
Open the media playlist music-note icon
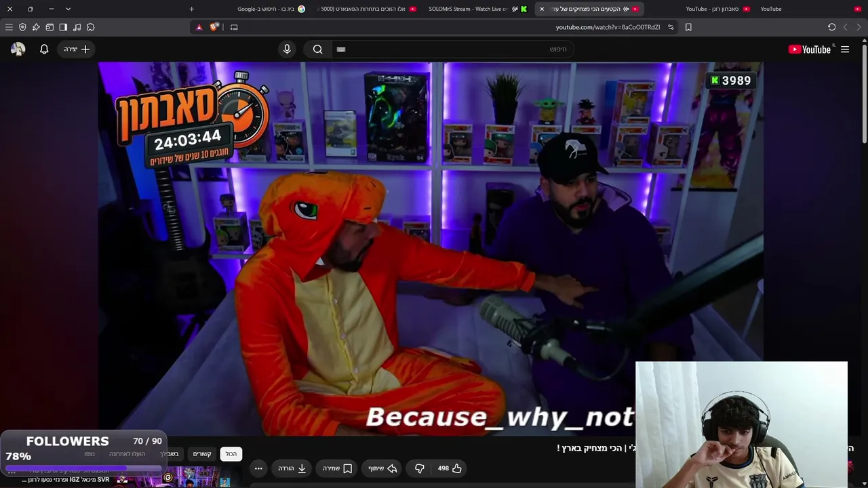point(77,27)
